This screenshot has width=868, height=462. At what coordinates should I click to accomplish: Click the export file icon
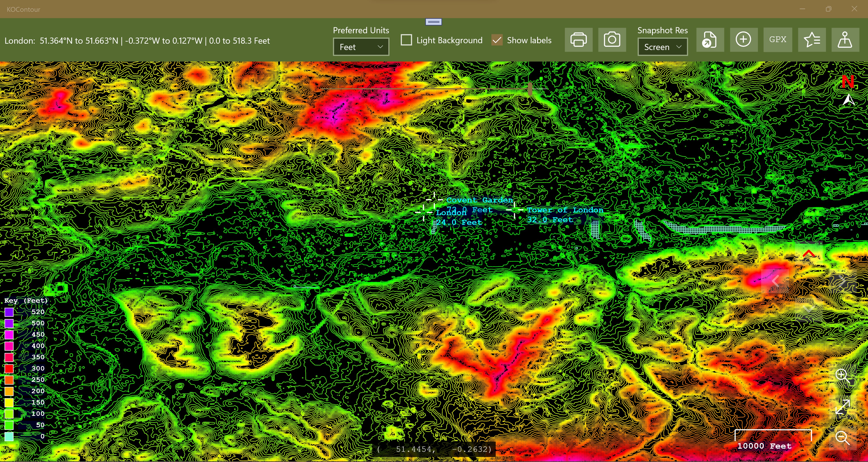click(x=710, y=40)
